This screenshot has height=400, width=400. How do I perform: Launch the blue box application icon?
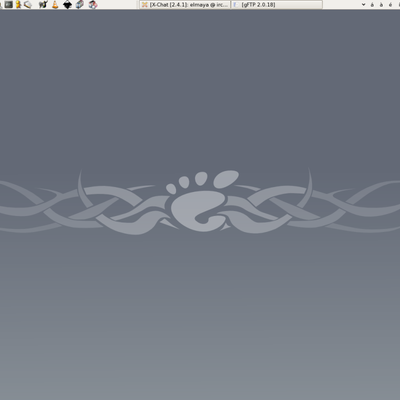tap(80, 4)
